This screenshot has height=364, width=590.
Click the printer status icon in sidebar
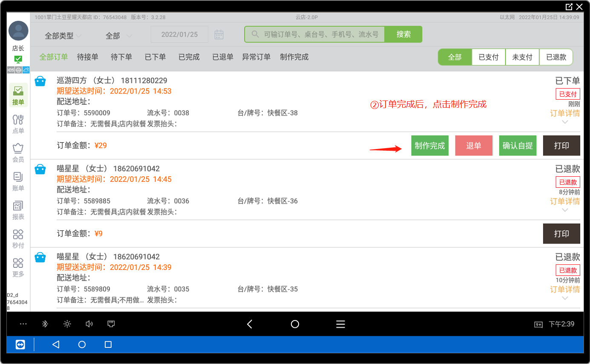point(18,70)
